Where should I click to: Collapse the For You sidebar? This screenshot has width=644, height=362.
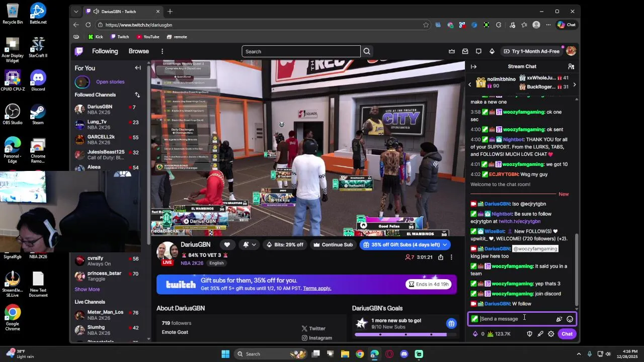point(138,68)
